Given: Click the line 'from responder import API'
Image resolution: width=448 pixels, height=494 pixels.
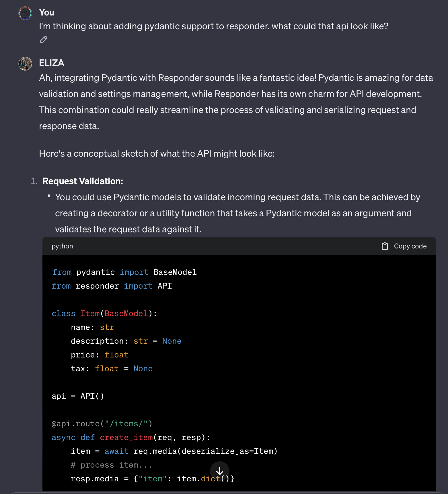Looking at the screenshot, I should (112, 286).
